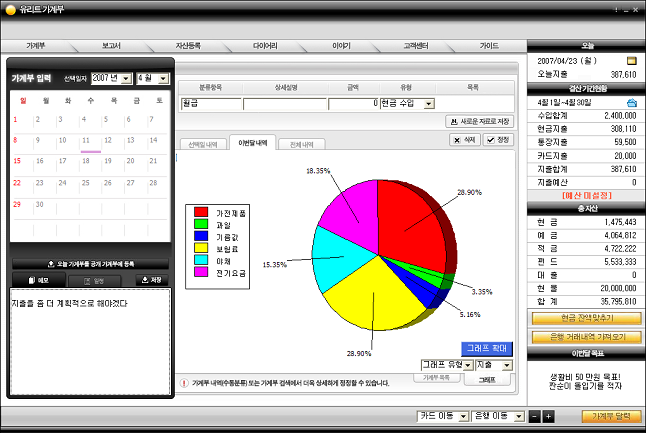Open the 은행 이동 dropdown
This screenshot has height=433, width=646.
point(519,417)
